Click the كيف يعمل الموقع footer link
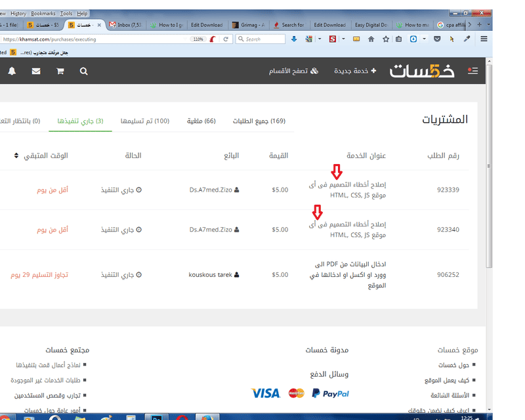This screenshot has height=420, width=525. pyautogui.click(x=447, y=381)
